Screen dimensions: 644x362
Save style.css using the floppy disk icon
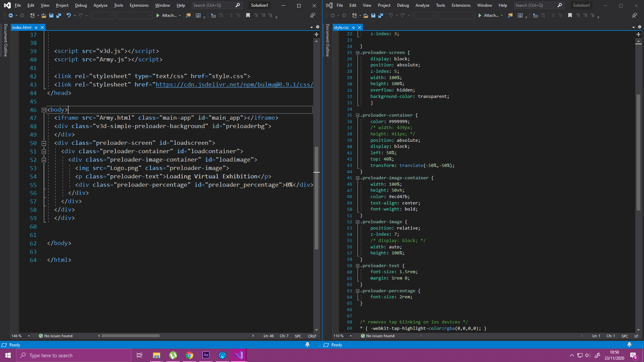[x=373, y=15]
